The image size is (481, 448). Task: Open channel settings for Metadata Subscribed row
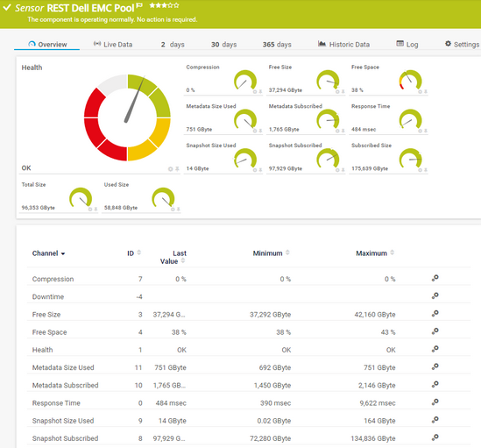435,385
